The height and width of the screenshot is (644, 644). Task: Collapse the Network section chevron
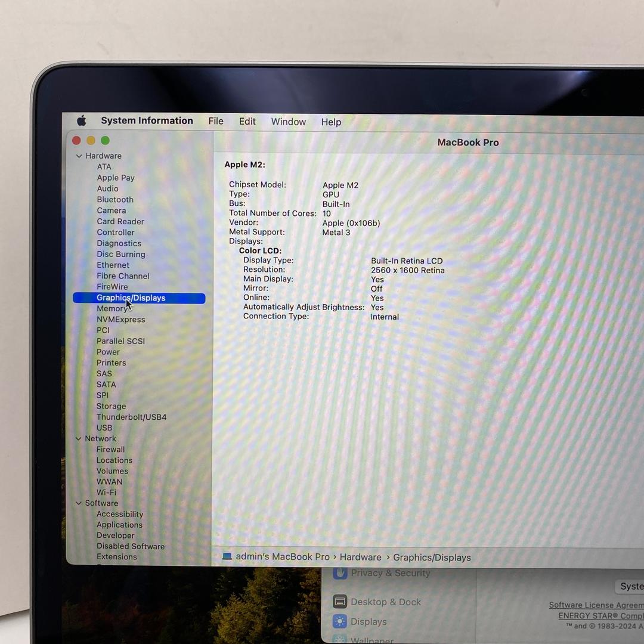[78, 439]
